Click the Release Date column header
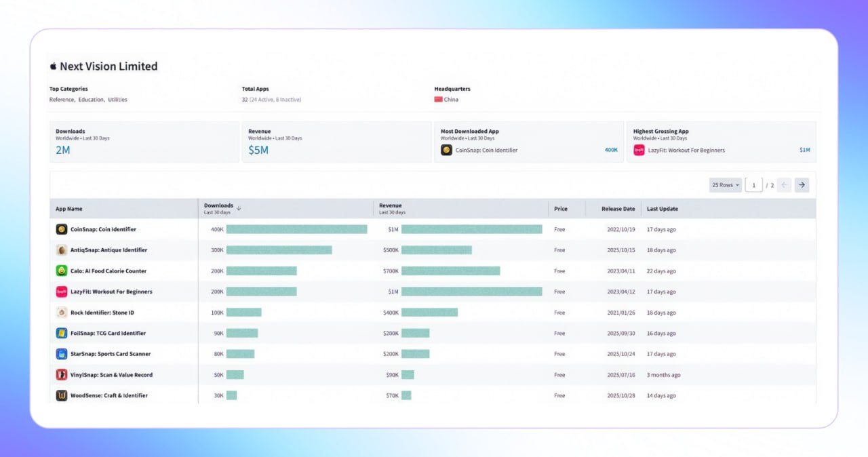The width and height of the screenshot is (868, 457). pyautogui.click(x=618, y=209)
